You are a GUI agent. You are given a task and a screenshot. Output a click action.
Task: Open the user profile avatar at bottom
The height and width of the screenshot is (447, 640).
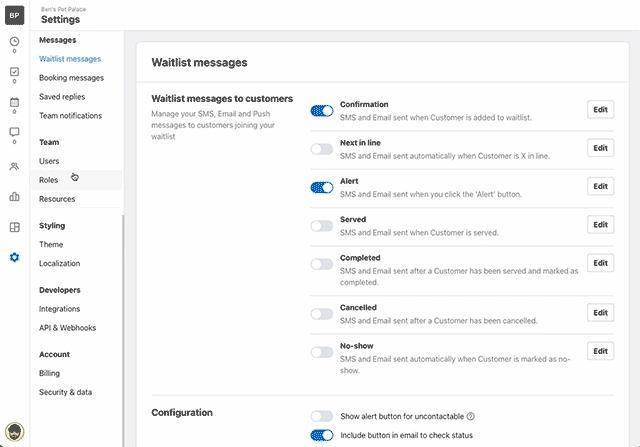tap(14, 431)
